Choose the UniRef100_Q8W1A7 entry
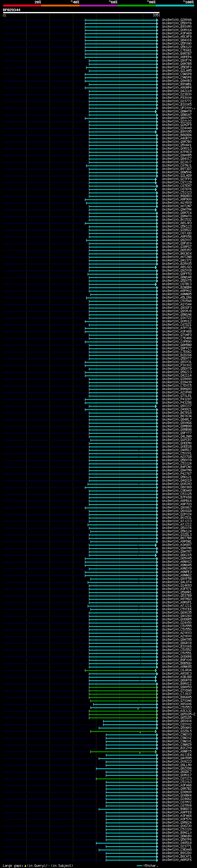Viewport: 197px width, 868px height. click(x=177, y=115)
